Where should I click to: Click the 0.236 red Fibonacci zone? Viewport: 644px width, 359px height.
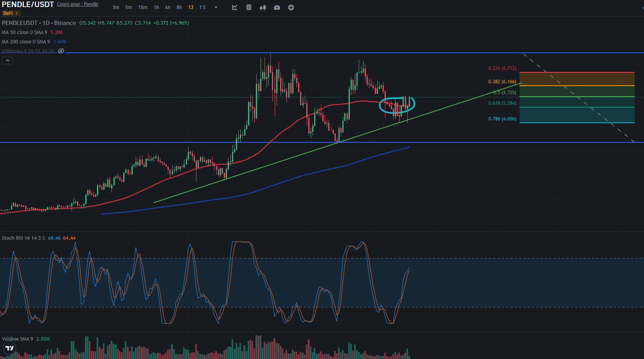[x=577, y=79]
